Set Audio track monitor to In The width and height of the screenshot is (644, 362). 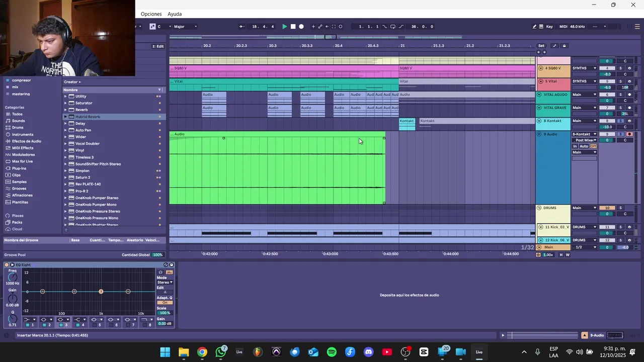[x=575, y=146]
